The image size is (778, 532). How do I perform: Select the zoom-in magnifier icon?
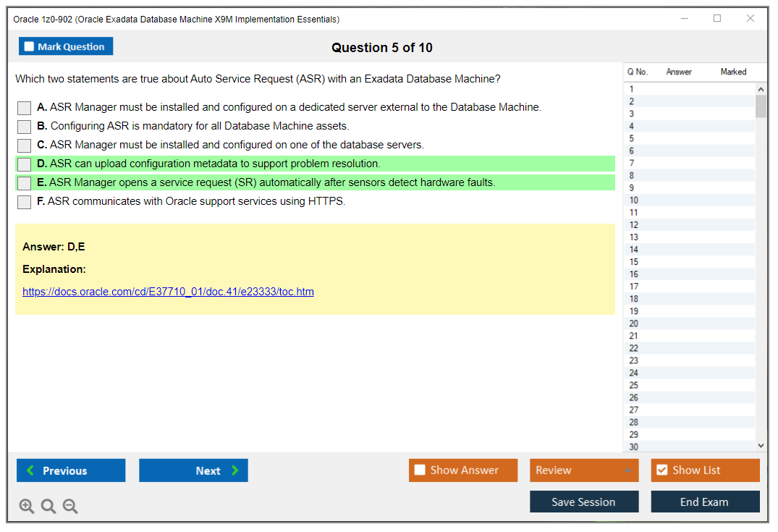click(27, 506)
